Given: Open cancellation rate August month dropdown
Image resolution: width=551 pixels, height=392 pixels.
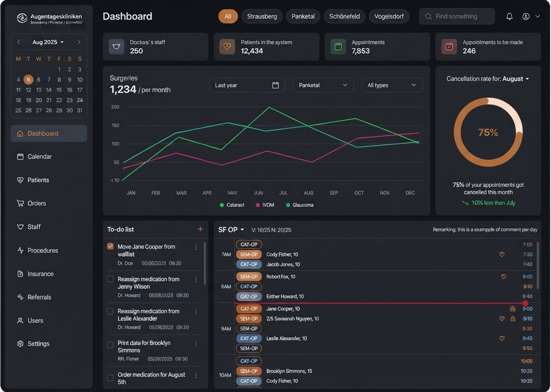Looking at the screenshot, I should click(x=516, y=79).
